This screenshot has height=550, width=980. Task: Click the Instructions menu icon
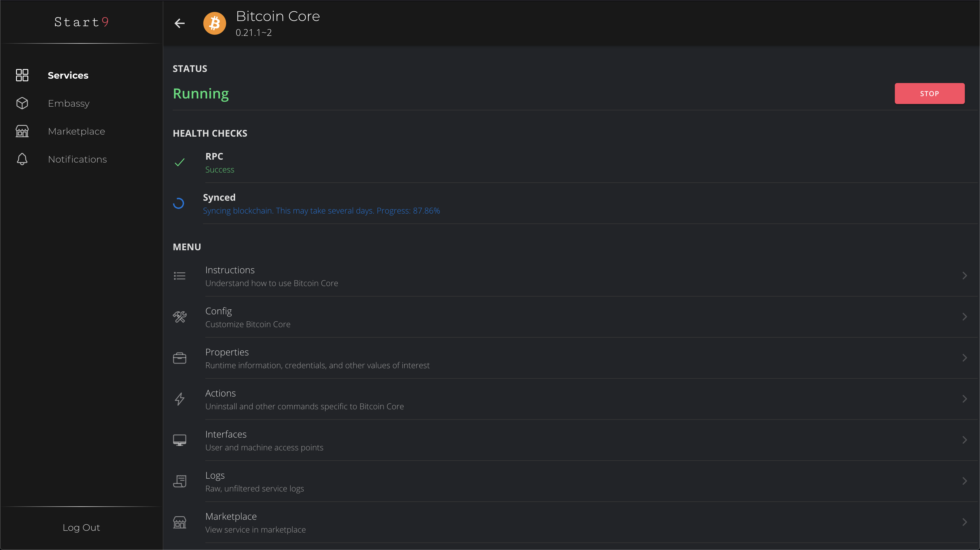click(180, 276)
